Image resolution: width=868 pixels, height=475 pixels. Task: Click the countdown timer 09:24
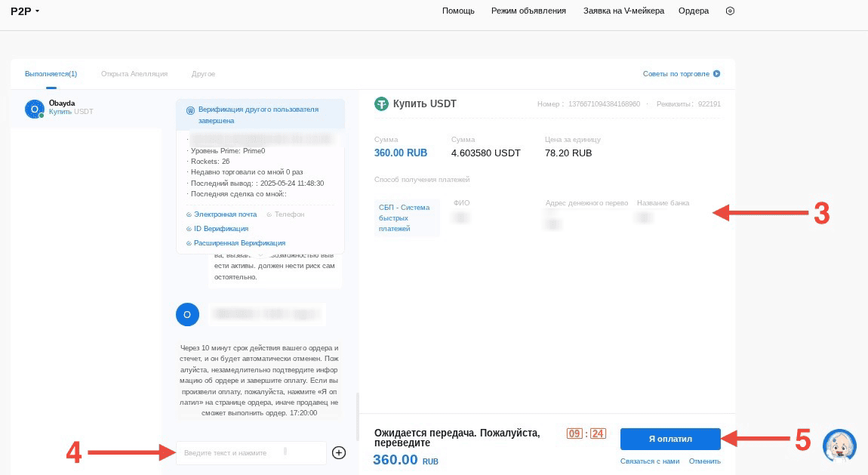pyautogui.click(x=586, y=433)
